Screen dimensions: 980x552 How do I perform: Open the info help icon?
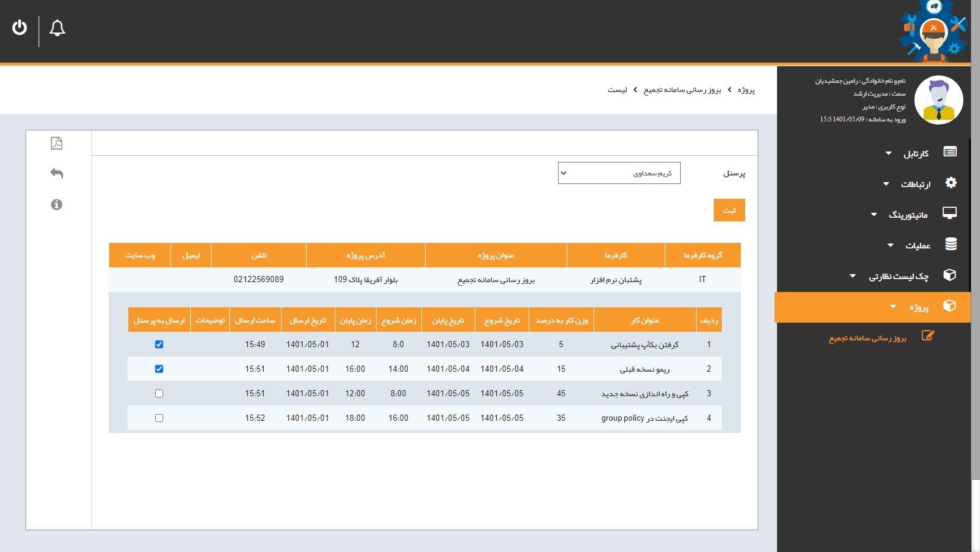(x=56, y=205)
